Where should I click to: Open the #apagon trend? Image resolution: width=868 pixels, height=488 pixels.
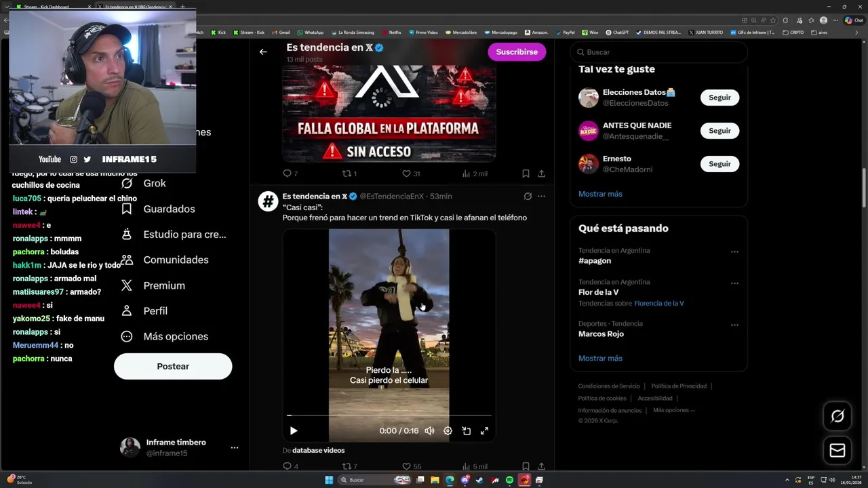595,260
